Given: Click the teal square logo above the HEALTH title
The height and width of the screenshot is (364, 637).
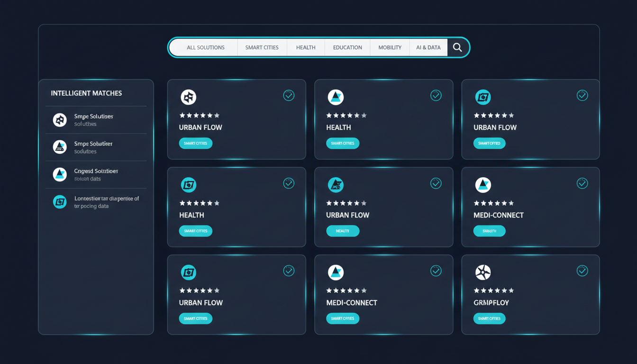Looking at the screenshot, I should pyautogui.click(x=189, y=185).
